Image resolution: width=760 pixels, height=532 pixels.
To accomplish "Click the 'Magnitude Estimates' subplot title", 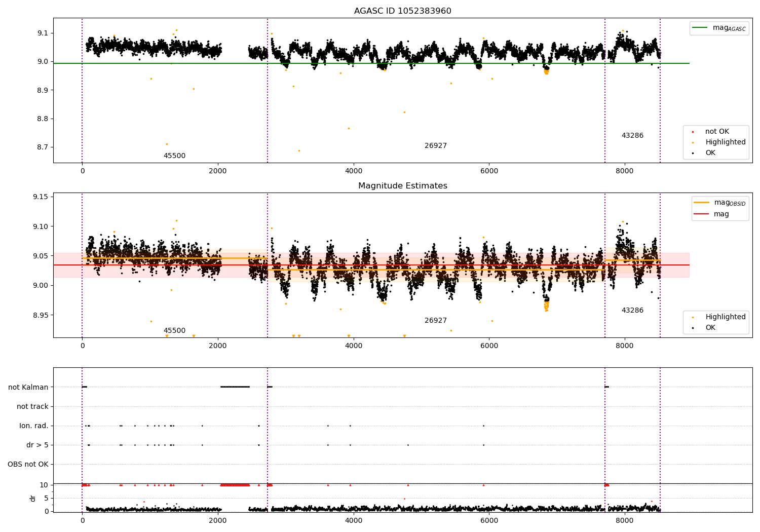I will click(402, 185).
